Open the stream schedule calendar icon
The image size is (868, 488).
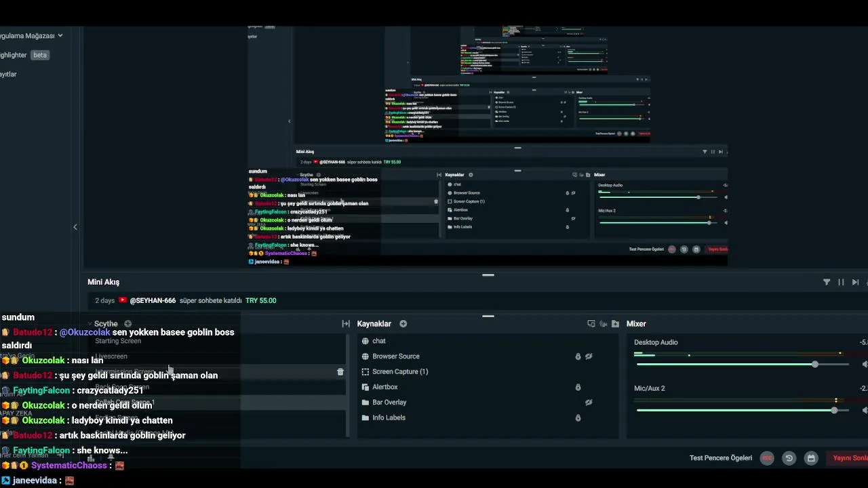click(810, 458)
